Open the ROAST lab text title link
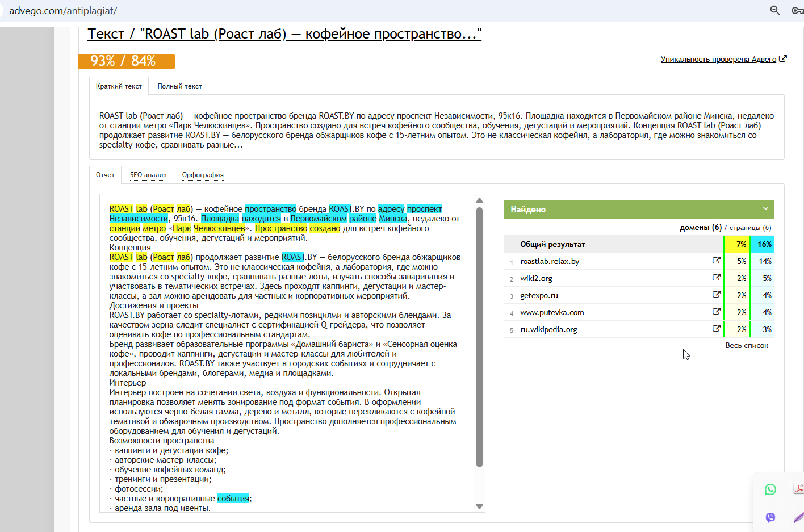Viewport: 804px width, 532px height. 284,34
